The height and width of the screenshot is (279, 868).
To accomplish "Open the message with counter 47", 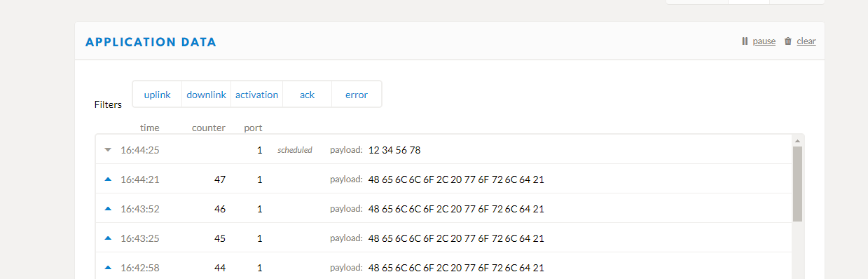I will (x=443, y=179).
